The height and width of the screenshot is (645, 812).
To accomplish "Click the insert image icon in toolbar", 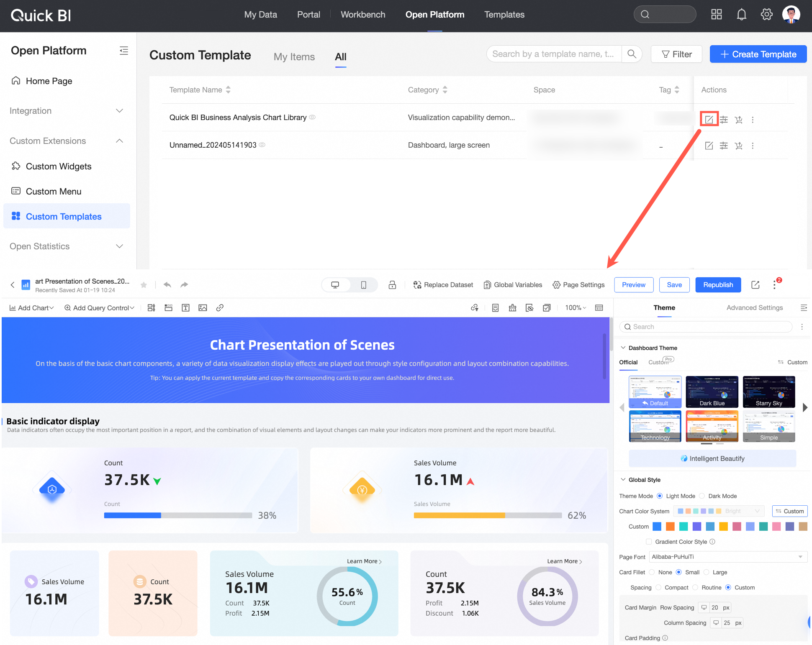I will (203, 308).
